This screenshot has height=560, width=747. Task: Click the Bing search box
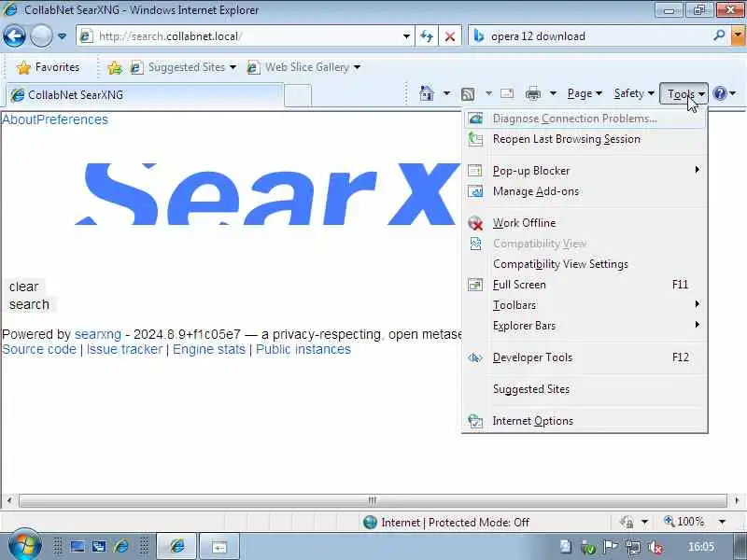tap(598, 36)
